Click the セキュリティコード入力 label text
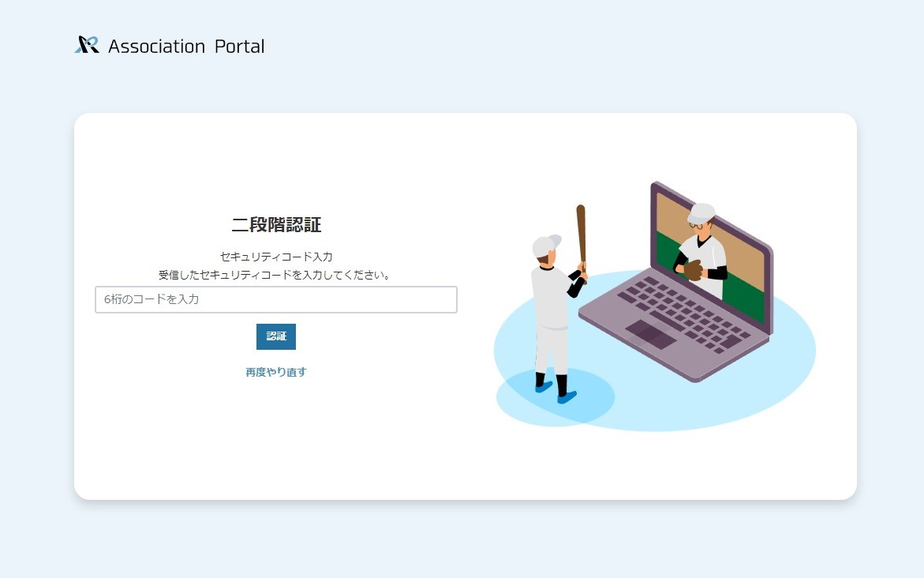 pyautogui.click(x=275, y=257)
